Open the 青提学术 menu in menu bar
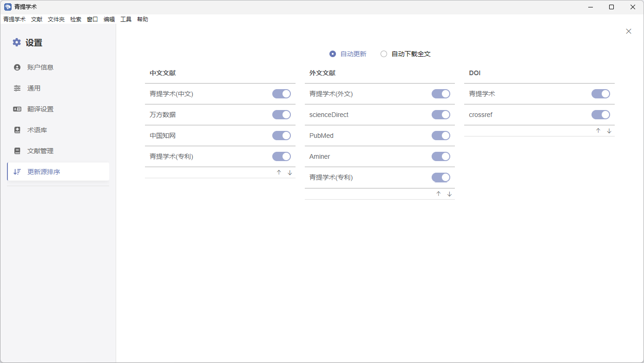 point(14,19)
